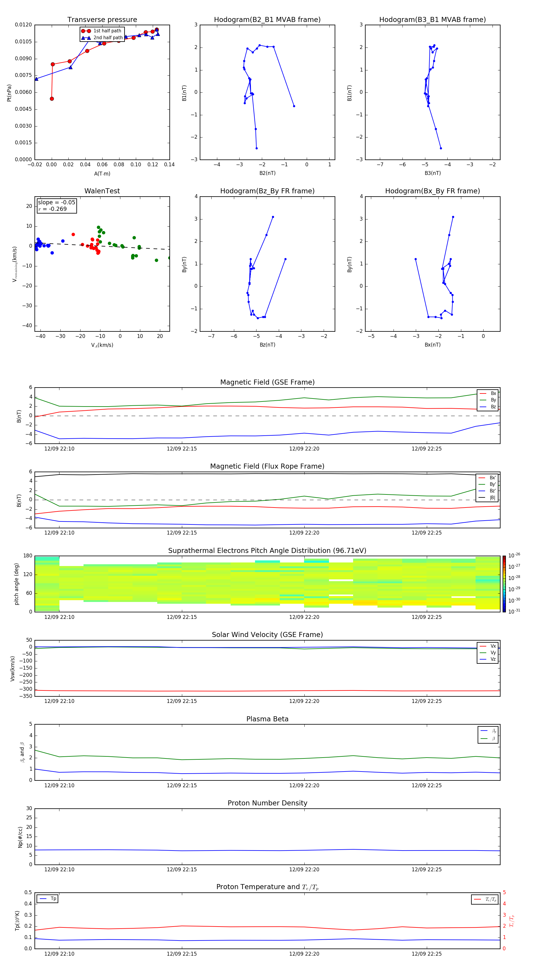535x980 pixels.
Task: Click the 'By' entry in GSE legend
Action: click(x=488, y=400)
